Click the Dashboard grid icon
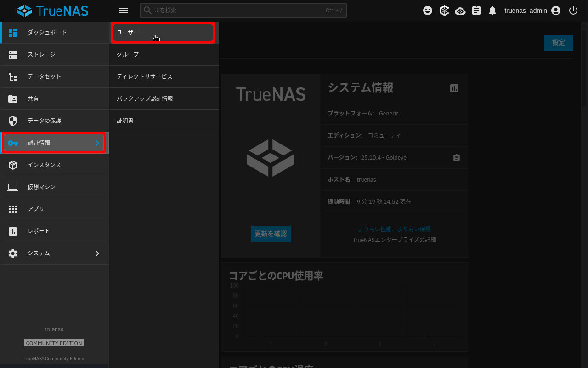The height and width of the screenshot is (368, 588). point(13,32)
